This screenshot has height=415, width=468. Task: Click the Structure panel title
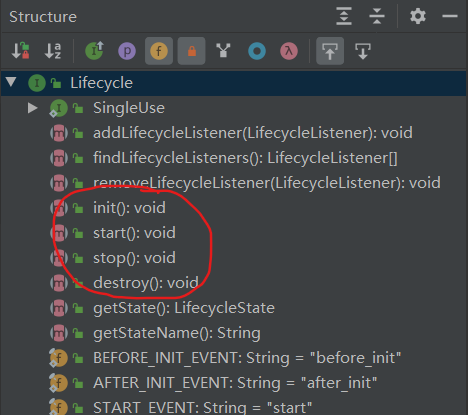tap(43, 17)
